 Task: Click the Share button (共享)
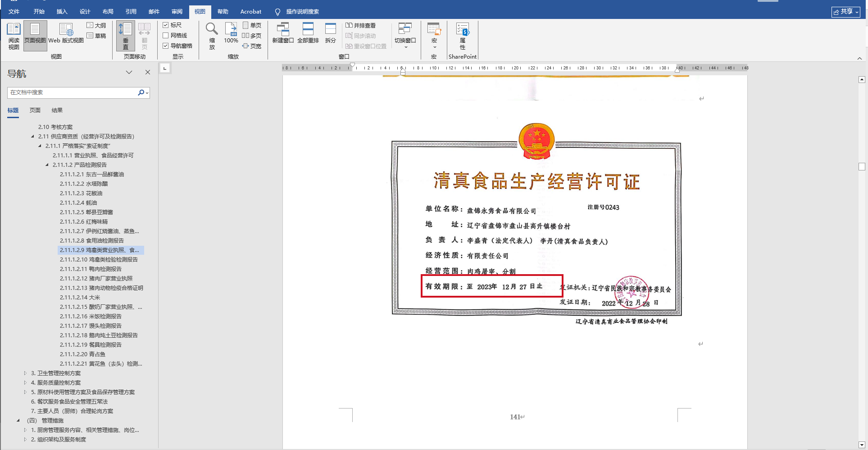845,12
